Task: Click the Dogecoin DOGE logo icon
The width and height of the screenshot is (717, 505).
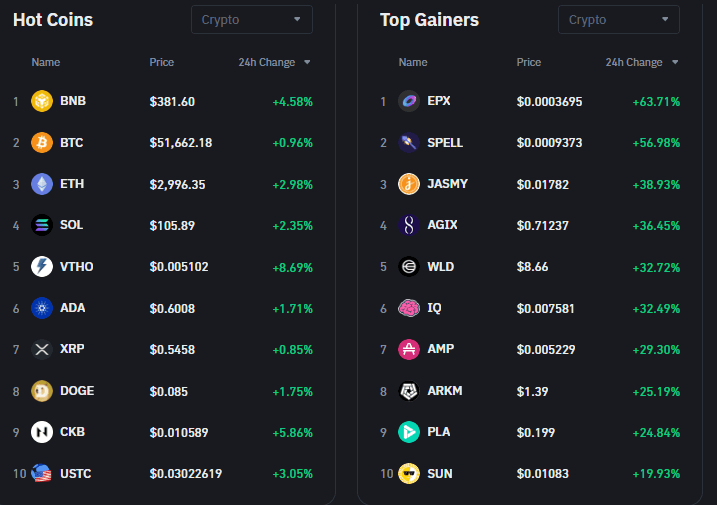Action: (42, 391)
